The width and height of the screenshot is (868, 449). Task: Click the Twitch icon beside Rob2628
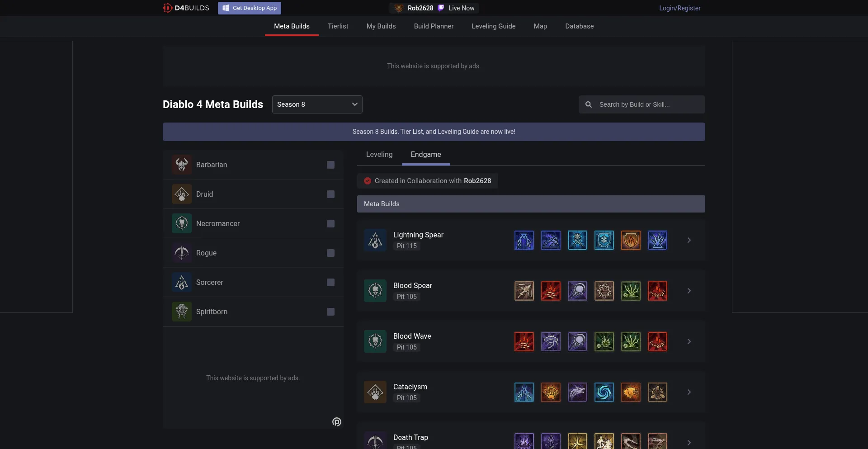coord(441,8)
